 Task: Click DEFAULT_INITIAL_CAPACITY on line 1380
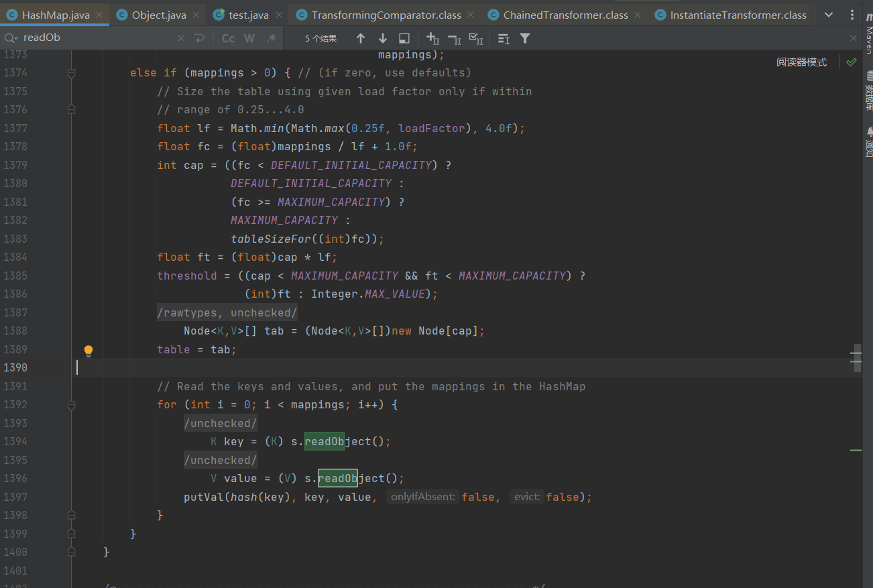click(311, 183)
